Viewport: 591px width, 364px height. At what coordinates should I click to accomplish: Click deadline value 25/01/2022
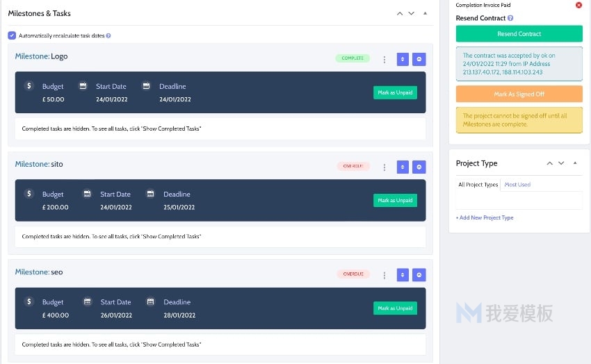179,207
